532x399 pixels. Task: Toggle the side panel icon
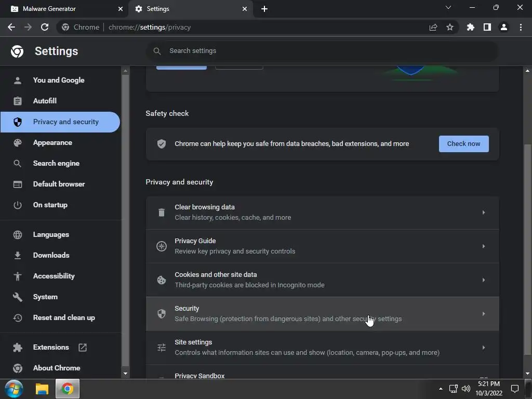pos(487,27)
